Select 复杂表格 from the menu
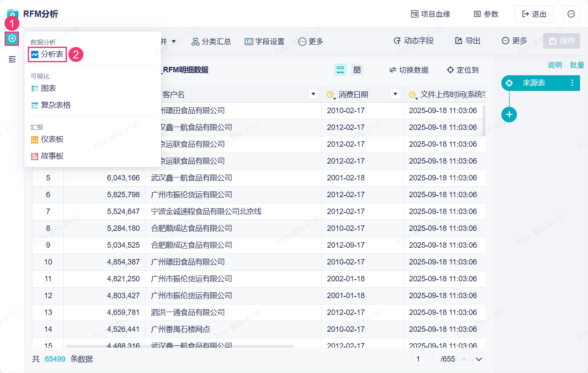 (x=51, y=105)
